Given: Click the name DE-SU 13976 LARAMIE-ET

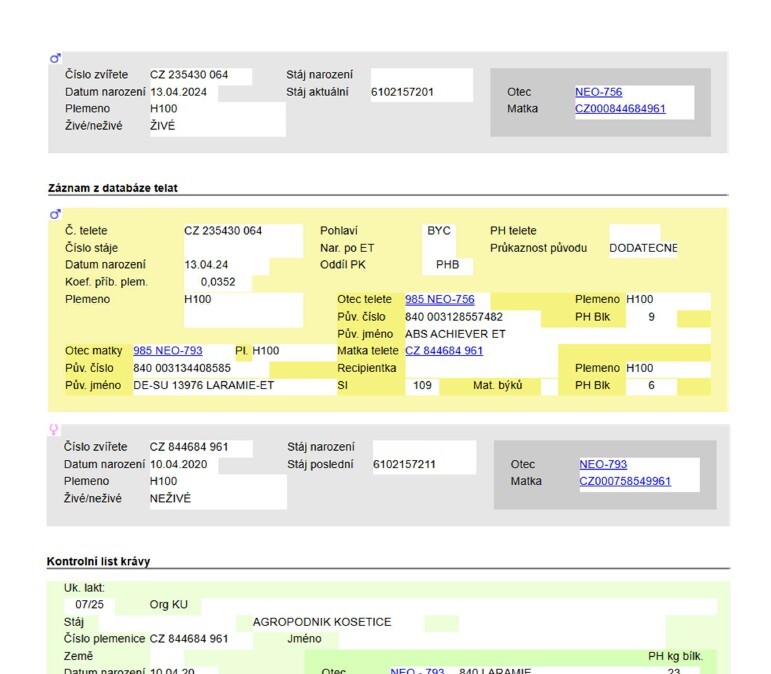Looking at the screenshot, I should (x=204, y=385).
